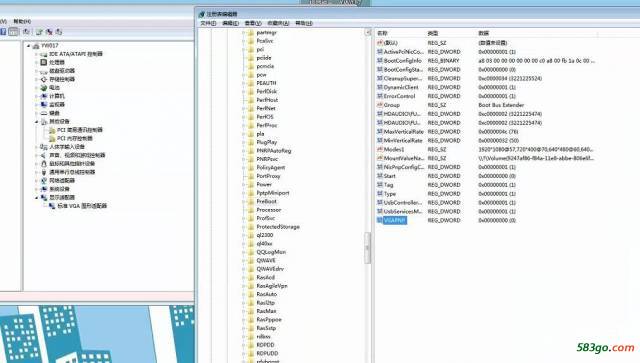Open the Favorites (收藏夹) menu in Registry Editor
Screen dimensions: 640x363
tap(278, 23)
